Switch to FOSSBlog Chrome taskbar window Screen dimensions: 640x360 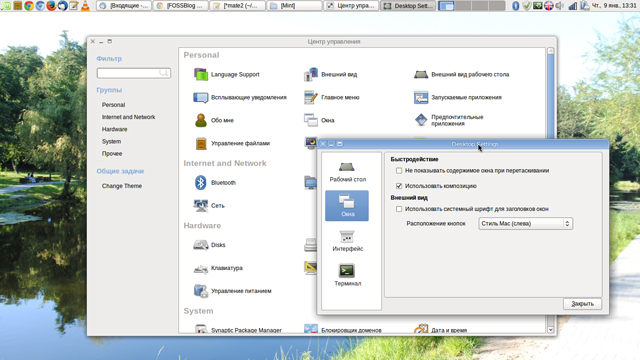pos(180,6)
